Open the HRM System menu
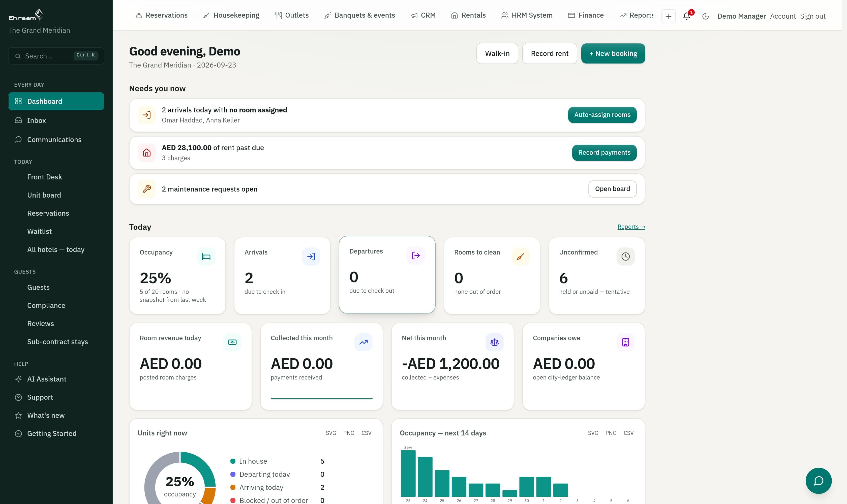The image size is (847, 504). (527, 15)
